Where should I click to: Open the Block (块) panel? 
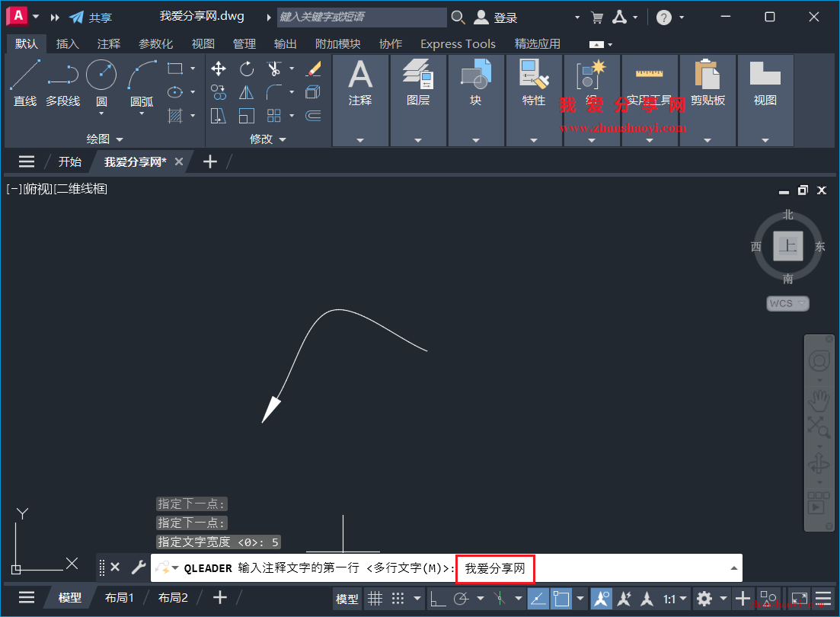(x=476, y=100)
